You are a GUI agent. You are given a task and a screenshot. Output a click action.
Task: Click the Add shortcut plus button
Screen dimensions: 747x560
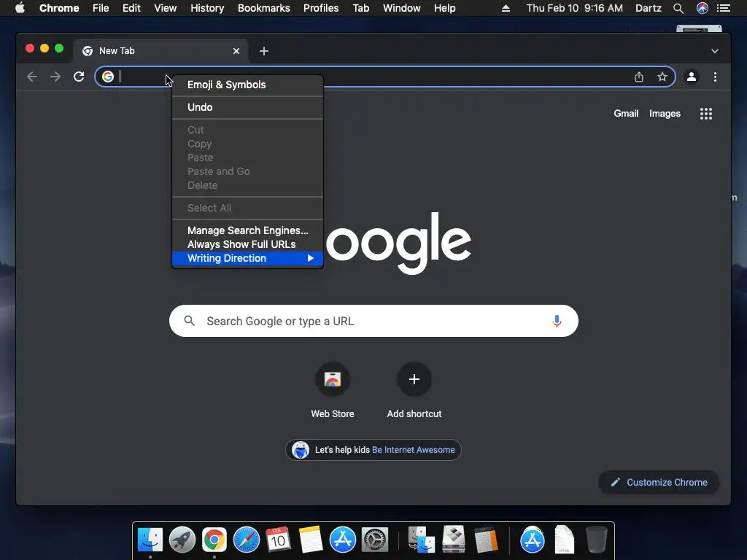pyautogui.click(x=414, y=379)
